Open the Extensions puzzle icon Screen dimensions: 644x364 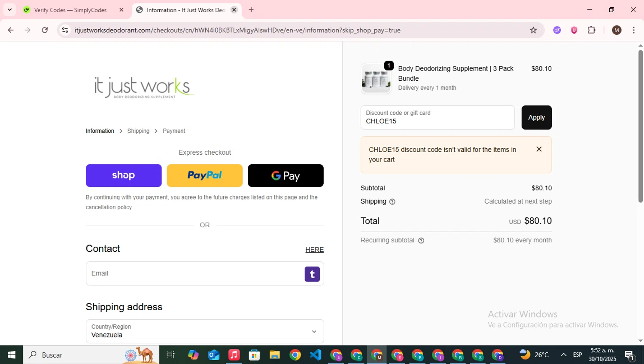point(591,30)
